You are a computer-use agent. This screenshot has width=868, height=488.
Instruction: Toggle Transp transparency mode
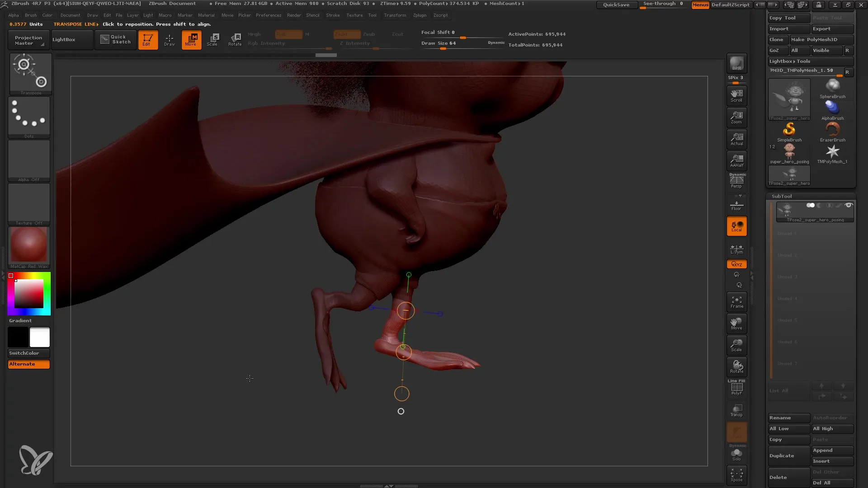point(736,410)
